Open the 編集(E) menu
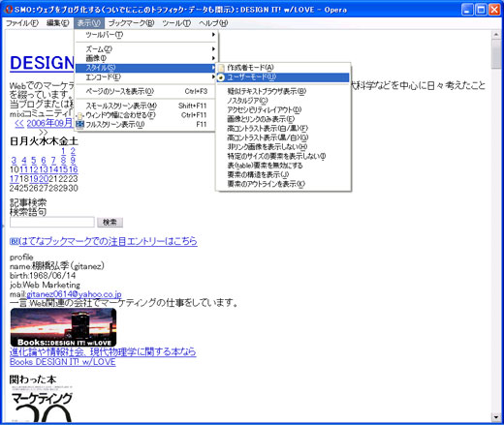Image resolution: width=504 pixels, height=425 pixels. (x=58, y=23)
